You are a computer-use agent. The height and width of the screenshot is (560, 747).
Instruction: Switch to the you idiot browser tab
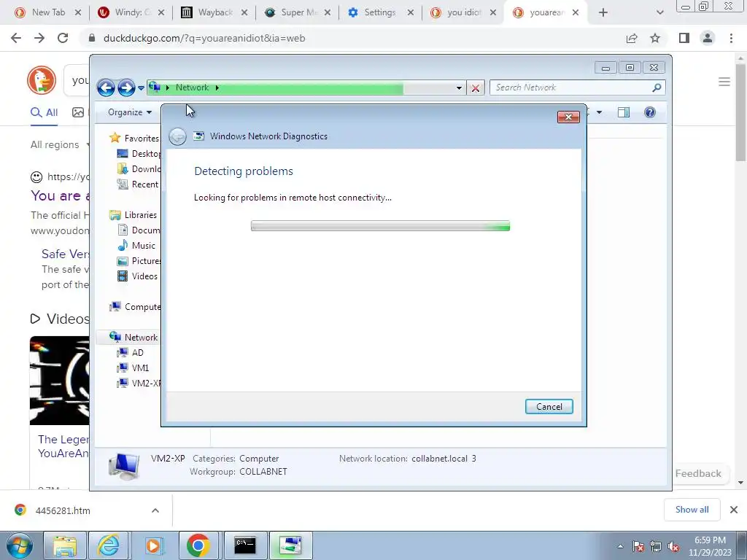[x=464, y=12]
